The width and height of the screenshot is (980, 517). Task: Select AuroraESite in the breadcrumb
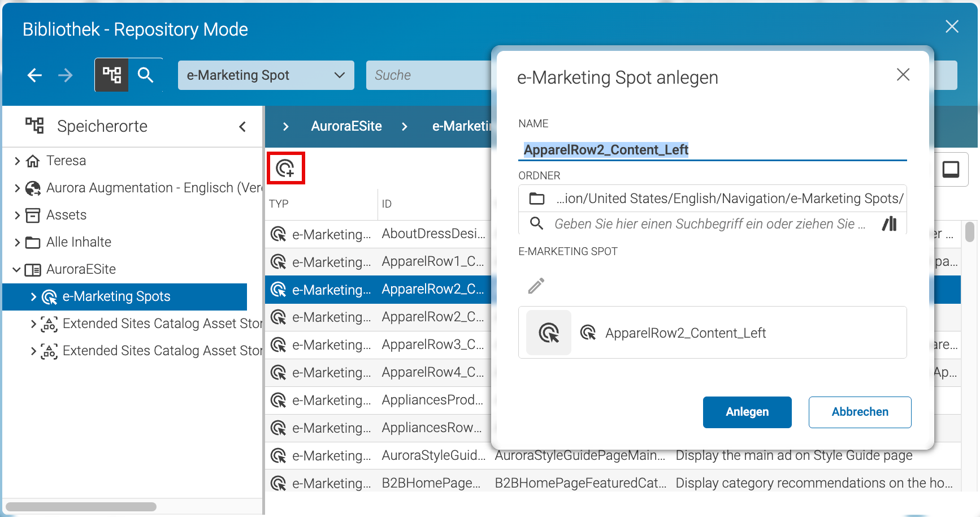tap(346, 126)
